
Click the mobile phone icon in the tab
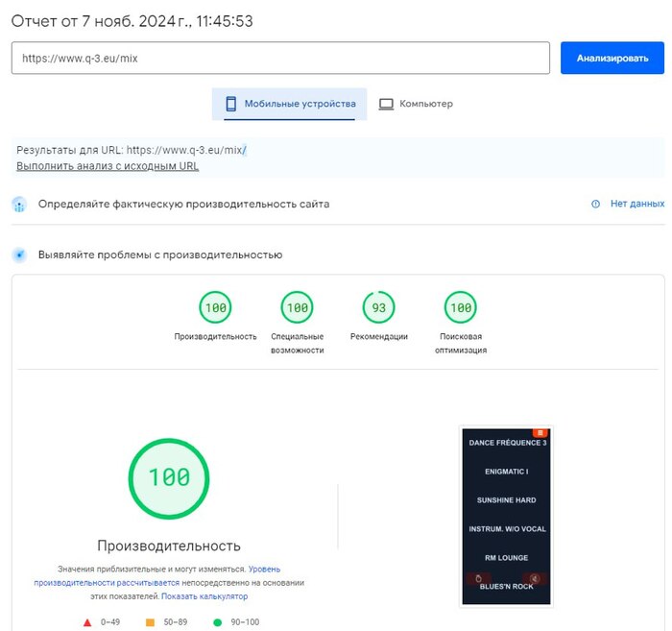pyautogui.click(x=231, y=104)
